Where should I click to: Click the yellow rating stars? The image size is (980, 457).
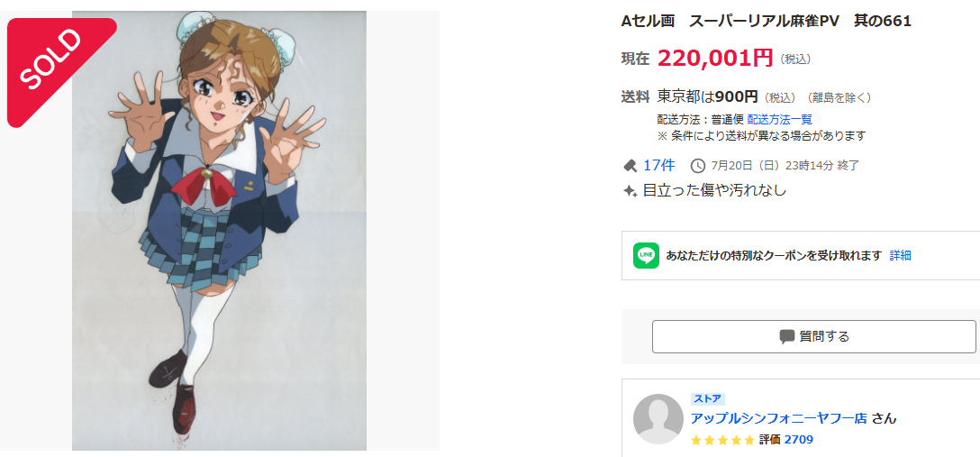723,440
